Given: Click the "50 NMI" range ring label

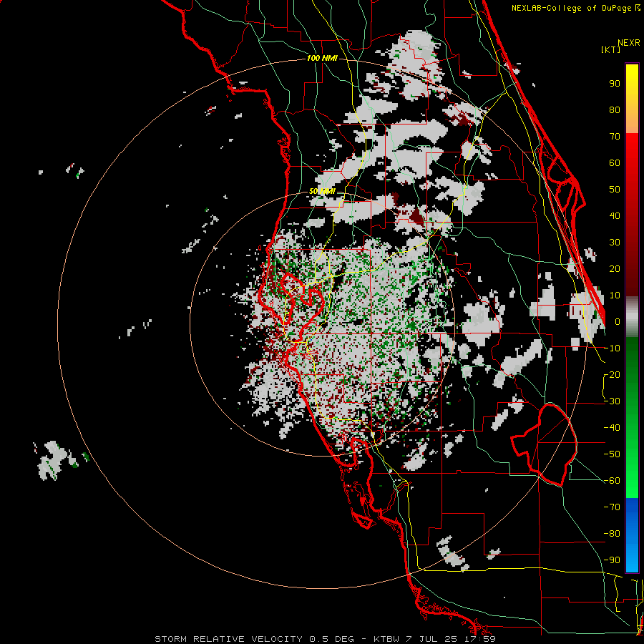Looking at the screenshot, I should click(x=322, y=191).
